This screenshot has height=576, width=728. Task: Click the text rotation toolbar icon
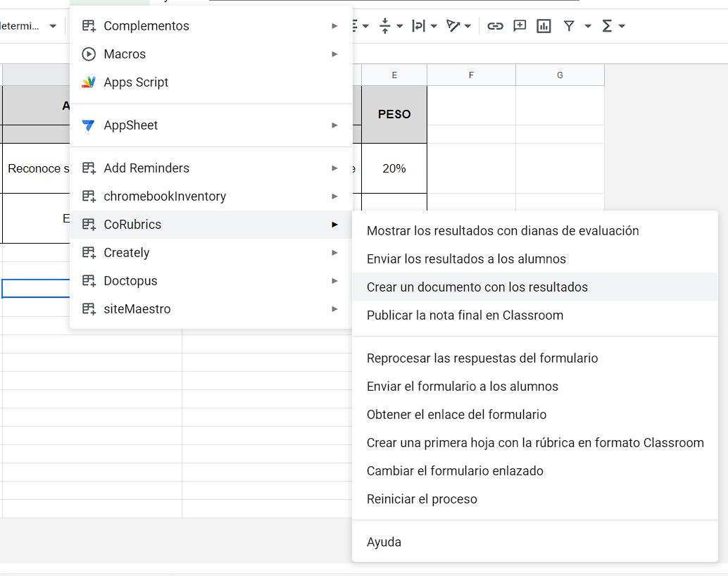pyautogui.click(x=453, y=26)
